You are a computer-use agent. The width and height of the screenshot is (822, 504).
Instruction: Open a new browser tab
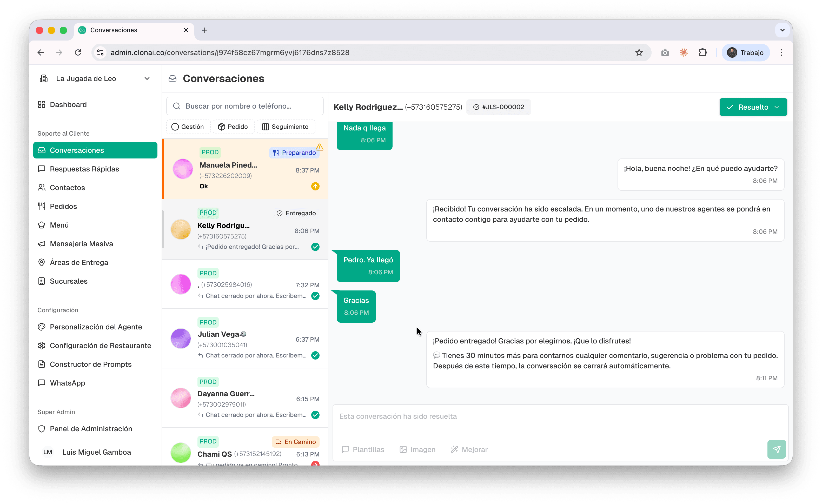point(204,30)
